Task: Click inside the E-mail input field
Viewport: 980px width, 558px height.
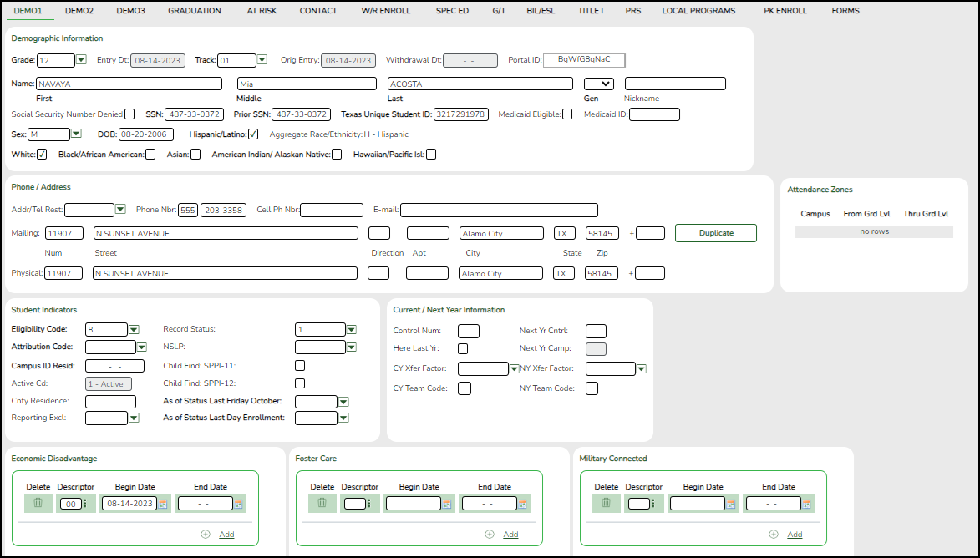Action: click(499, 210)
